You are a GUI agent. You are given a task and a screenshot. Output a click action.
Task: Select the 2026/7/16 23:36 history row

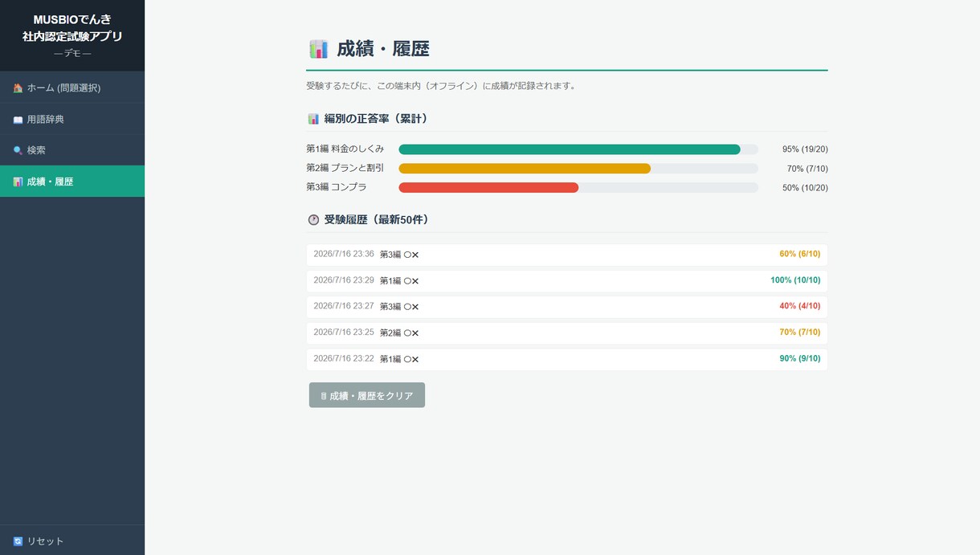(x=567, y=255)
